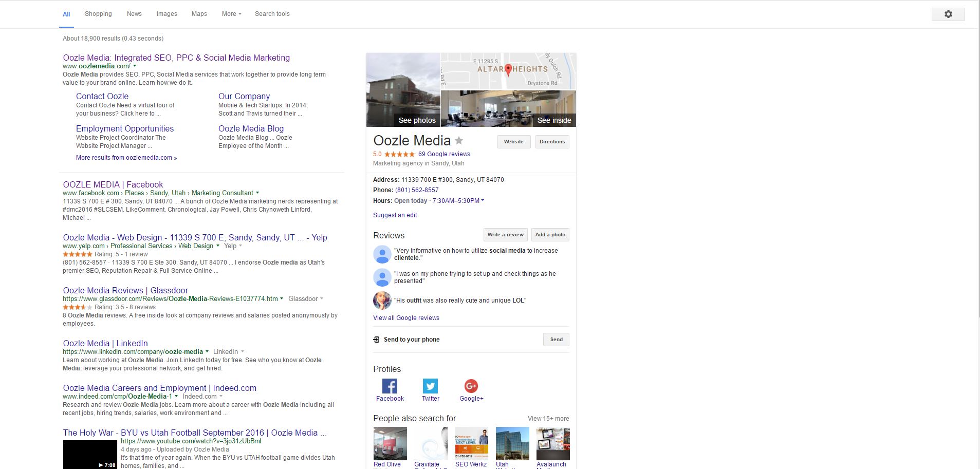The image size is (980, 469).
Task: Open the Oozle Media Blog sitelink
Action: coord(251,128)
